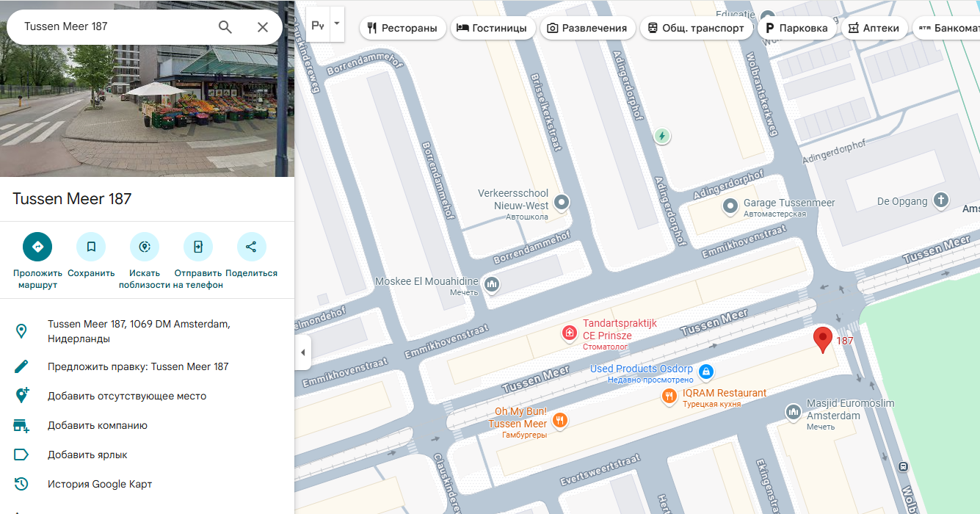The width and height of the screenshot is (980, 514).
Task: Open the dropdown arrow next to Ру
Action: [337, 23]
